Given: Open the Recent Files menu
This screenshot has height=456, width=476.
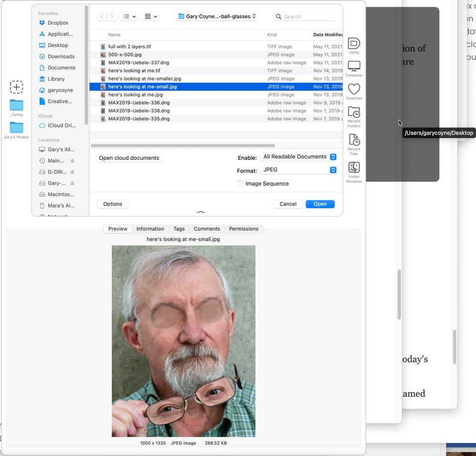Looking at the screenshot, I should click(354, 145).
